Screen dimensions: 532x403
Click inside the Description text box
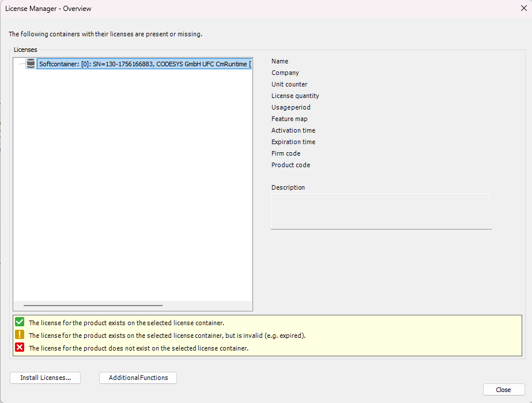380,210
